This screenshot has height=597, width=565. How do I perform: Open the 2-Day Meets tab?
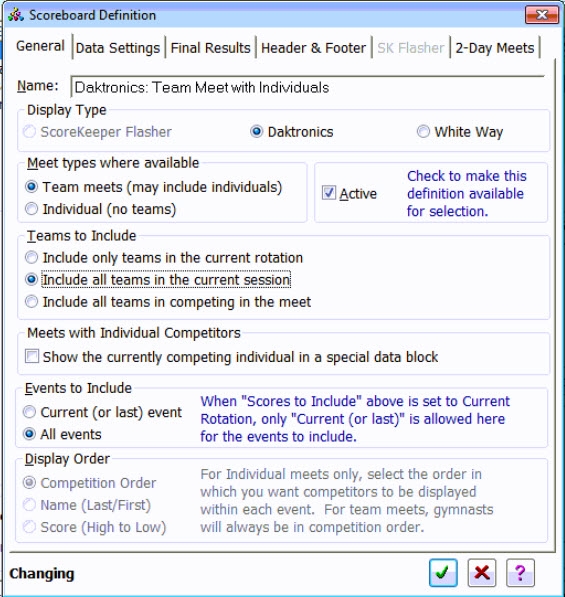495,48
